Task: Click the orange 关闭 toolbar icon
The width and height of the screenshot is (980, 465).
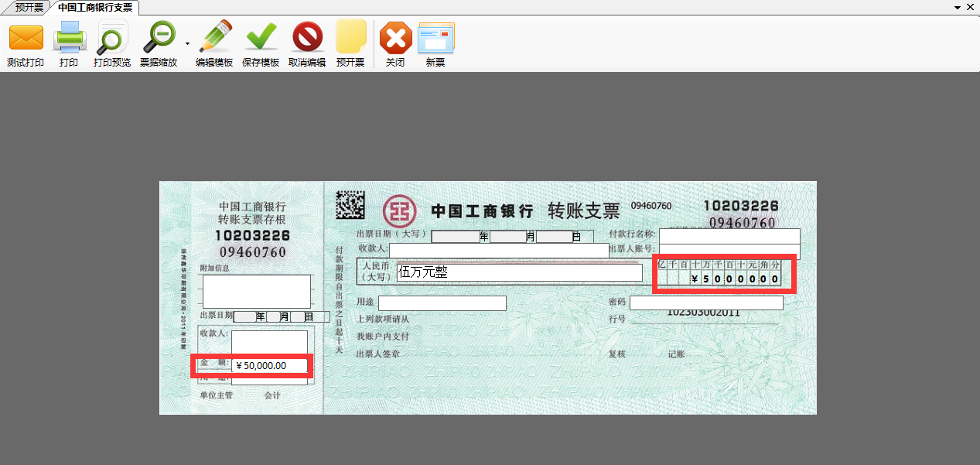Action: click(395, 38)
